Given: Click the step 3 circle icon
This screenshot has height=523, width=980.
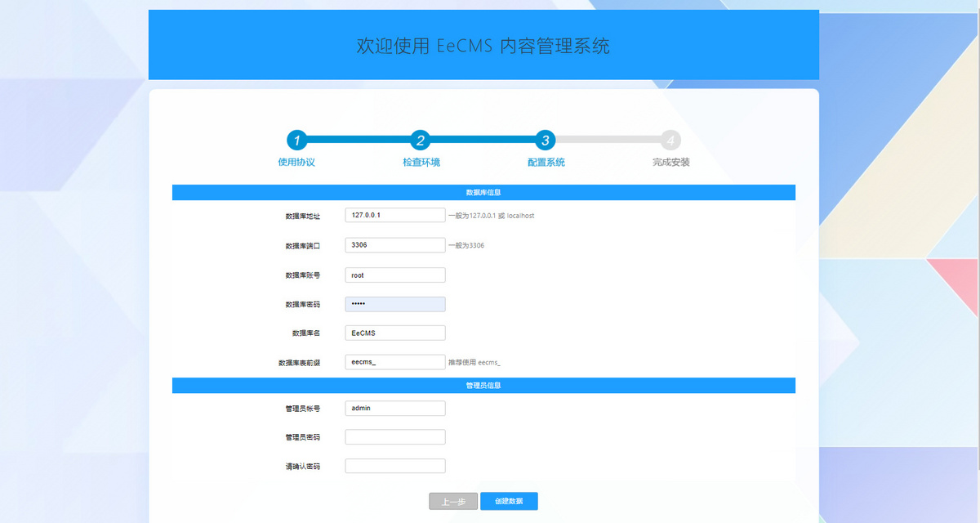Looking at the screenshot, I should click(x=546, y=140).
